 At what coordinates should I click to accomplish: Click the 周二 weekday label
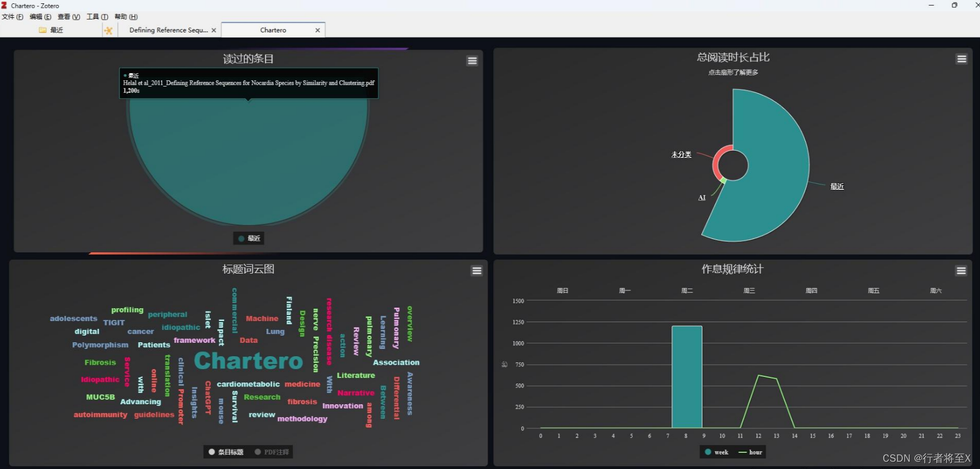pyautogui.click(x=687, y=291)
